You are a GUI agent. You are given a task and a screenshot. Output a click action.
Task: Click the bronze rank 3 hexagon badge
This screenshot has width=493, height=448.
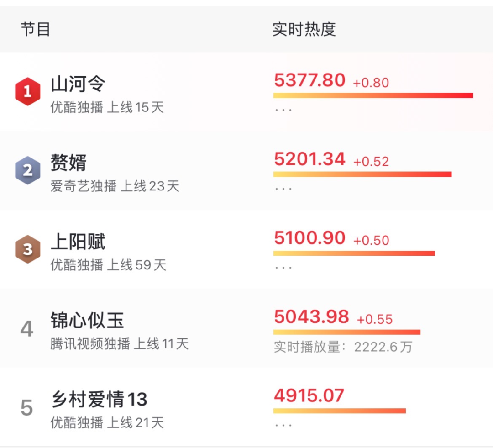pos(28,249)
